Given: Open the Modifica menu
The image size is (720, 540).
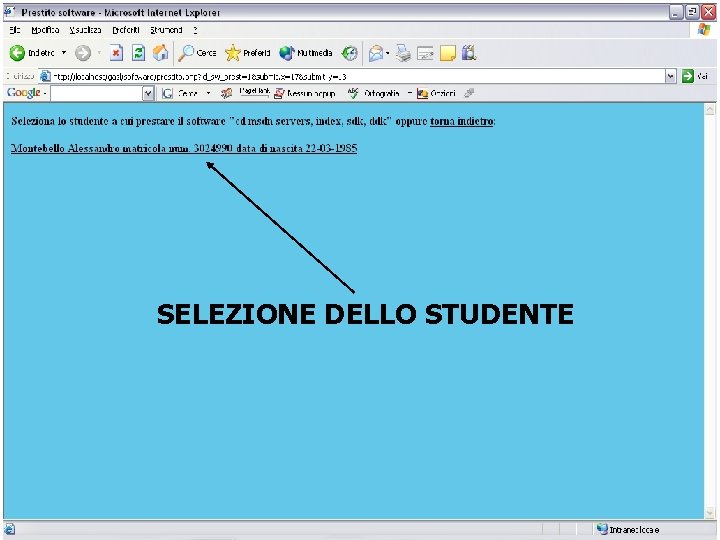Looking at the screenshot, I should (x=45, y=30).
